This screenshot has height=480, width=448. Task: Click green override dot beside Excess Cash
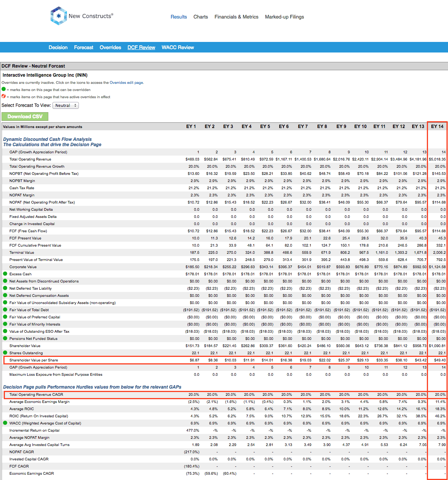[x=5, y=274]
